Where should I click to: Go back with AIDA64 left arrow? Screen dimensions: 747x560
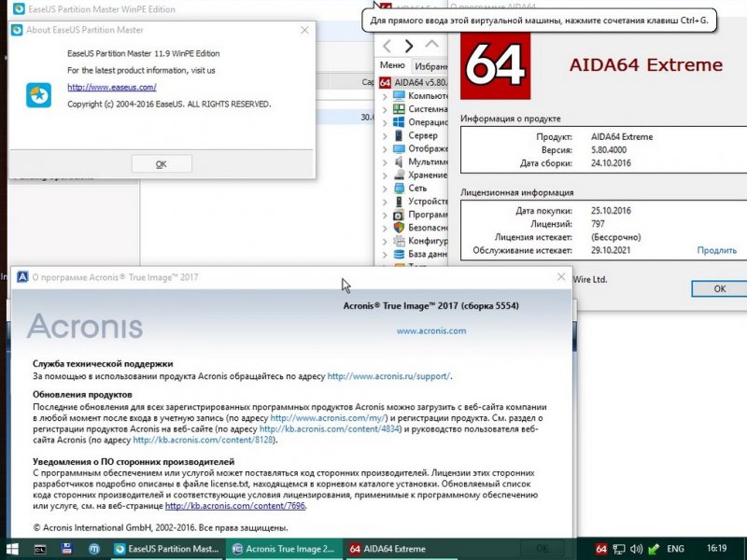[x=387, y=46]
